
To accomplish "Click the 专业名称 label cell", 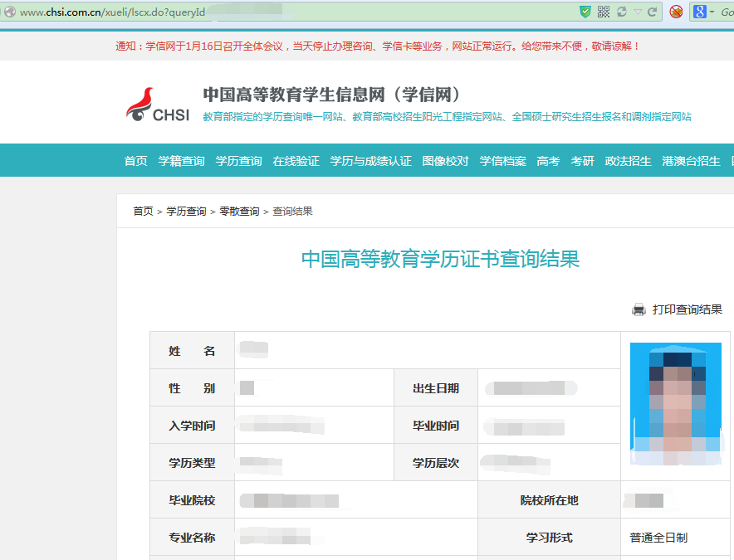I will coord(192,538).
